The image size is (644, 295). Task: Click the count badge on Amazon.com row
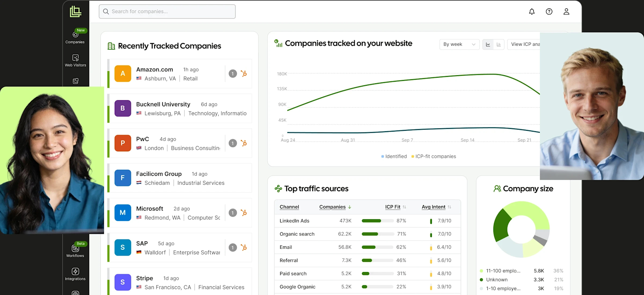[233, 74]
